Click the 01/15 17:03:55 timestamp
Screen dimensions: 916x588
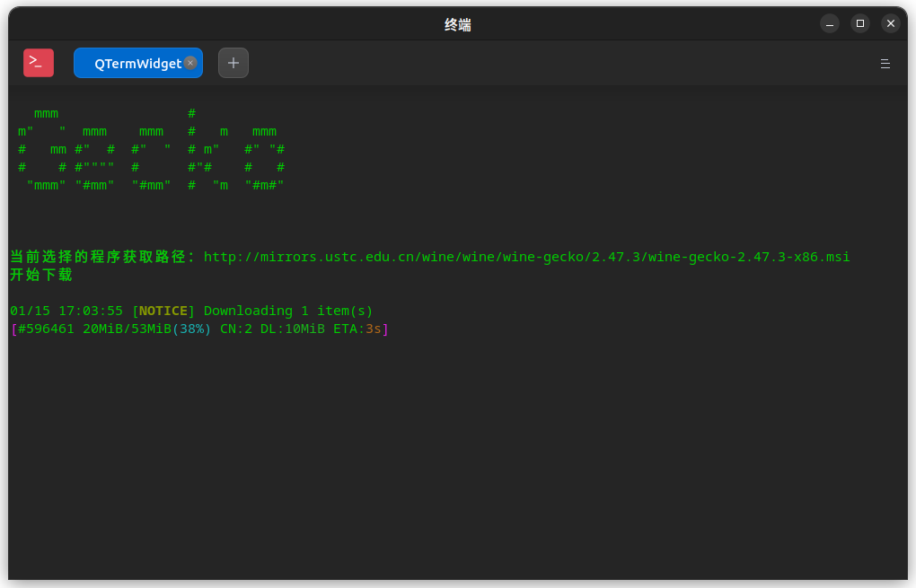66,311
